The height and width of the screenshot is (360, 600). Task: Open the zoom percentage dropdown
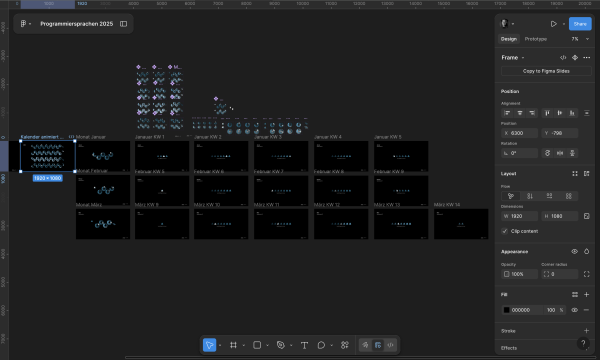580,39
